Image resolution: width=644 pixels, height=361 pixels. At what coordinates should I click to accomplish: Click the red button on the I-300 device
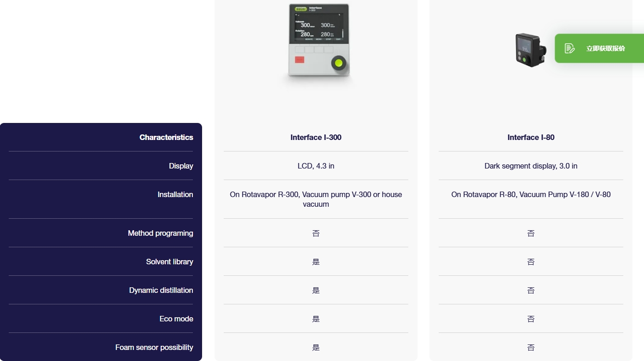tap(300, 59)
